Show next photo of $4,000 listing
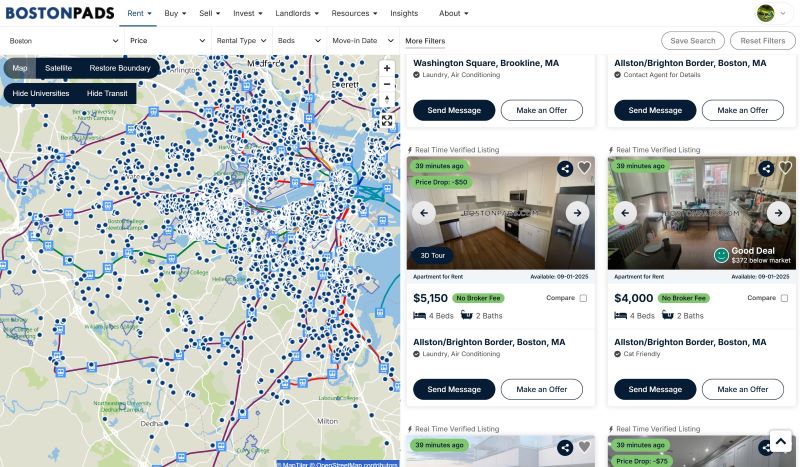The image size is (800, 467). (x=779, y=213)
